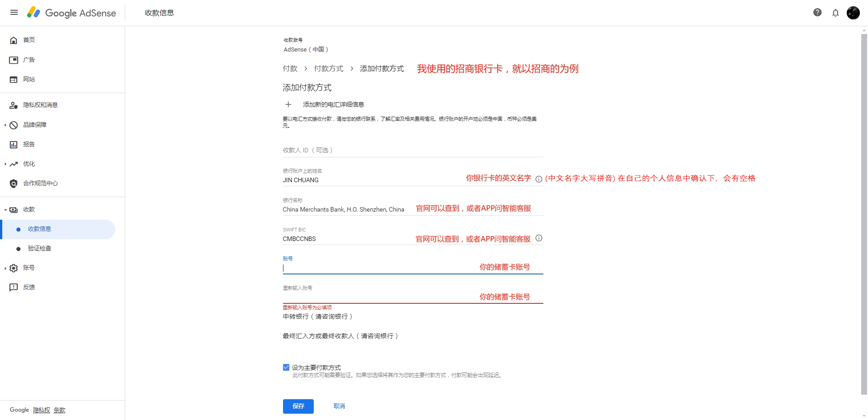
Task: Open the account profile avatar
Action: coord(853,13)
